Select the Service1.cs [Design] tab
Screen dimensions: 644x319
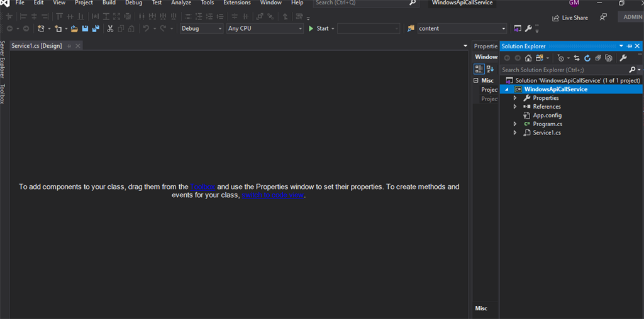pyautogui.click(x=36, y=46)
